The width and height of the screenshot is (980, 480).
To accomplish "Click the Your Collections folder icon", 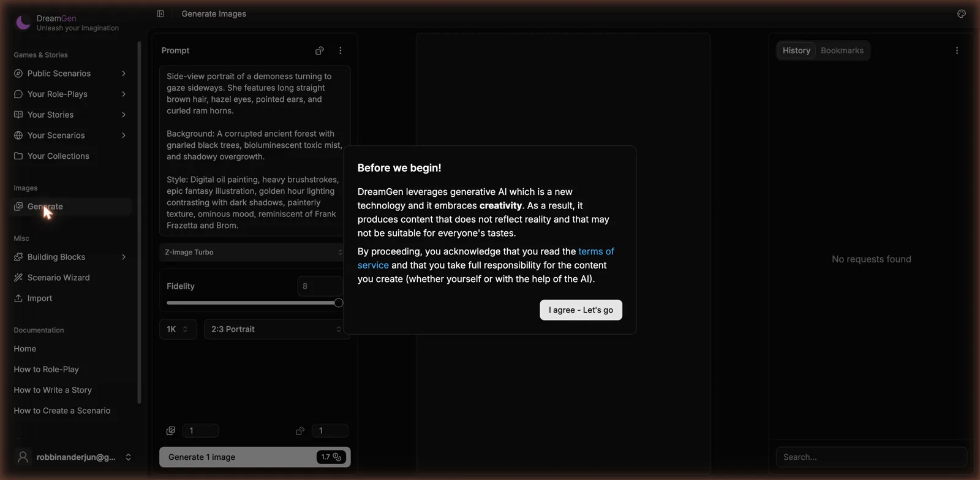I will pyautogui.click(x=18, y=156).
